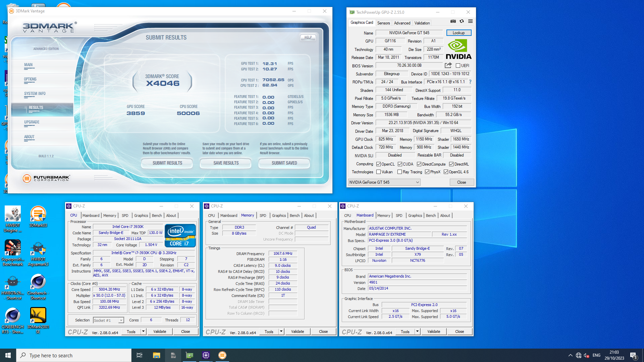Click the taskbar clock showing 21:03
Viewport: 644px width, 362px height.
tap(614, 355)
